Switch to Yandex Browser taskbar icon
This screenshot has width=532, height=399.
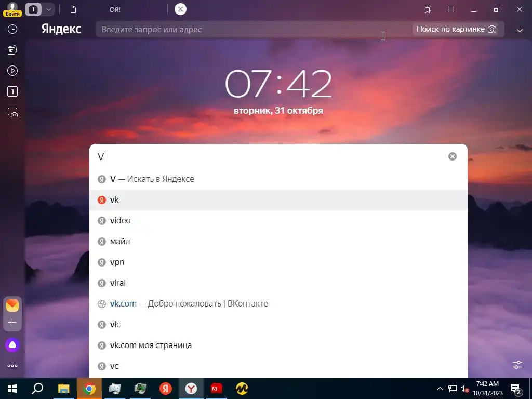pos(191,389)
